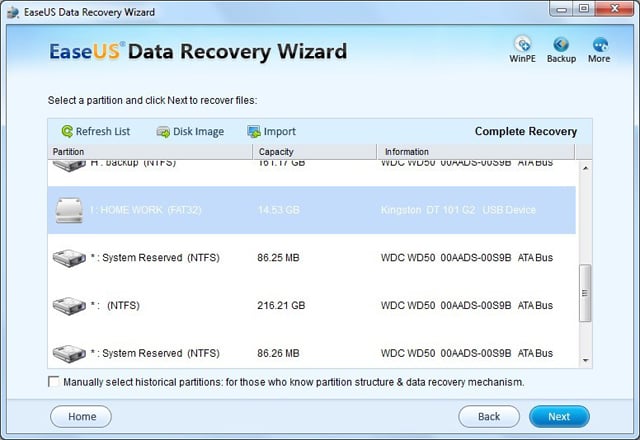Click the '216.21 GB' capacity value
Screen dimensions: 640x440
[x=281, y=306]
